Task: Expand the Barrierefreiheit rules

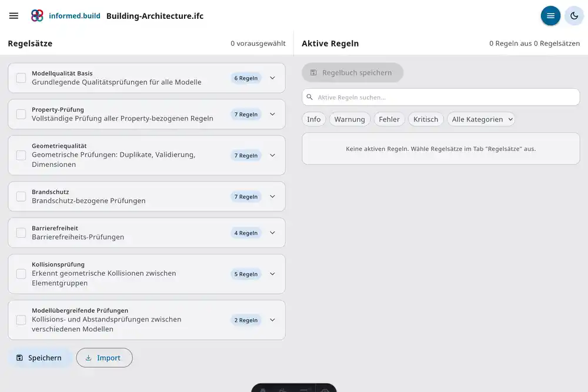Action: coord(273,233)
